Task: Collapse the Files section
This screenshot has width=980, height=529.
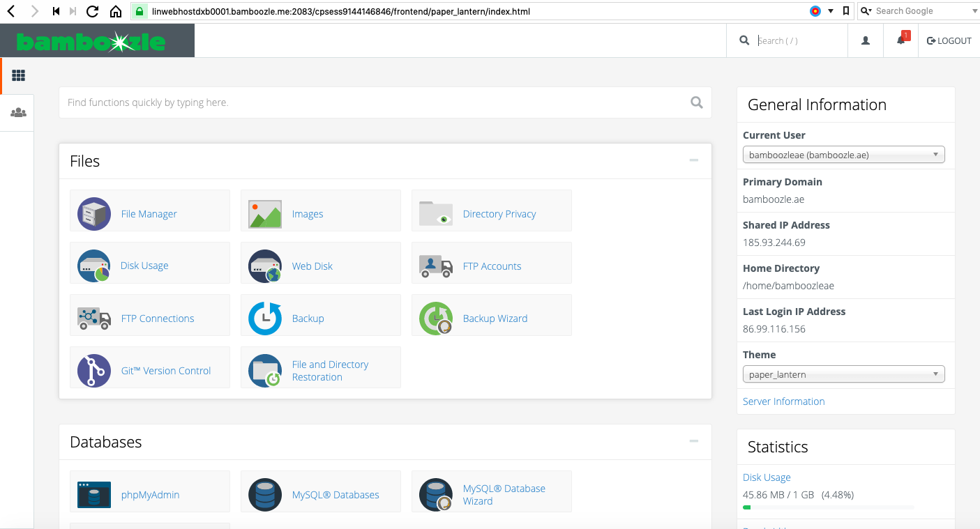Action: [694, 160]
